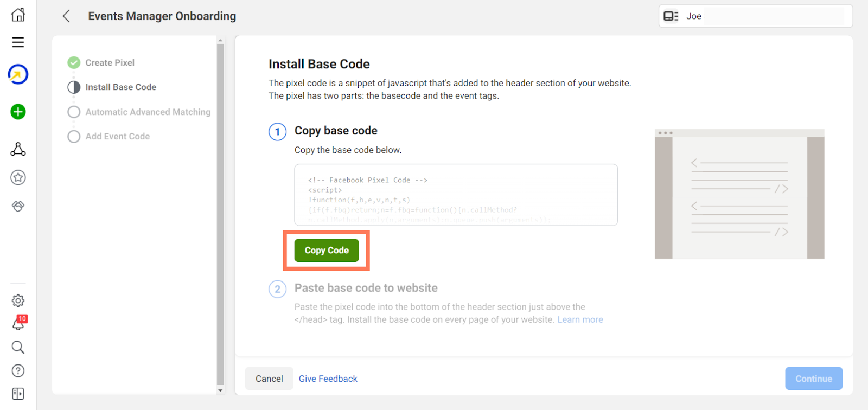
Task: Open the settings gear icon
Action: pos(18,300)
